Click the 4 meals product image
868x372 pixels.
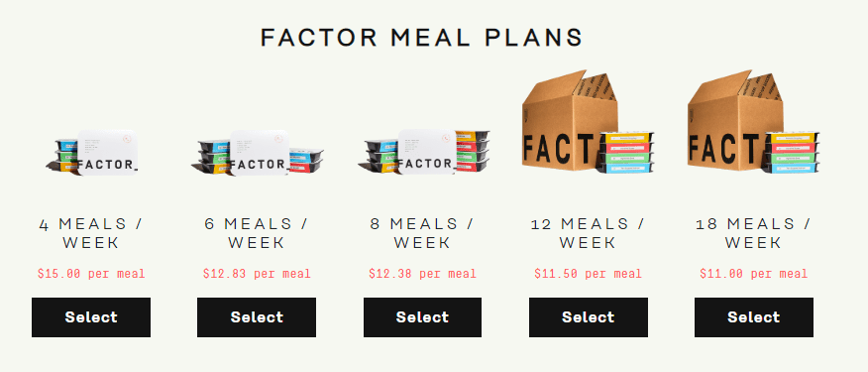click(91, 153)
